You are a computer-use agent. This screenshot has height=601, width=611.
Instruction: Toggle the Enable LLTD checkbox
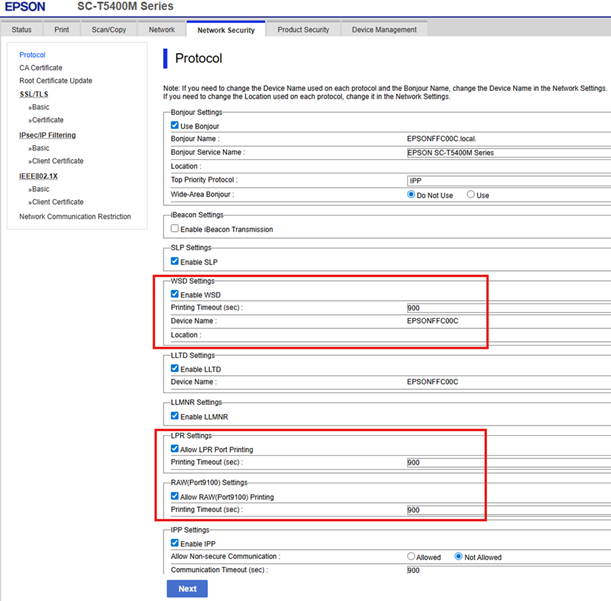click(x=175, y=368)
